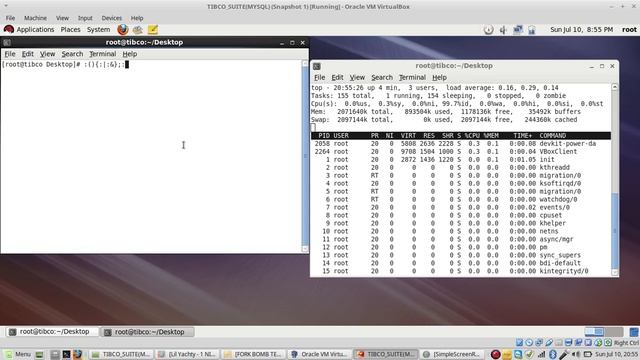Open the GNOME System menu
This screenshot has height=360, width=640.
(98, 29)
